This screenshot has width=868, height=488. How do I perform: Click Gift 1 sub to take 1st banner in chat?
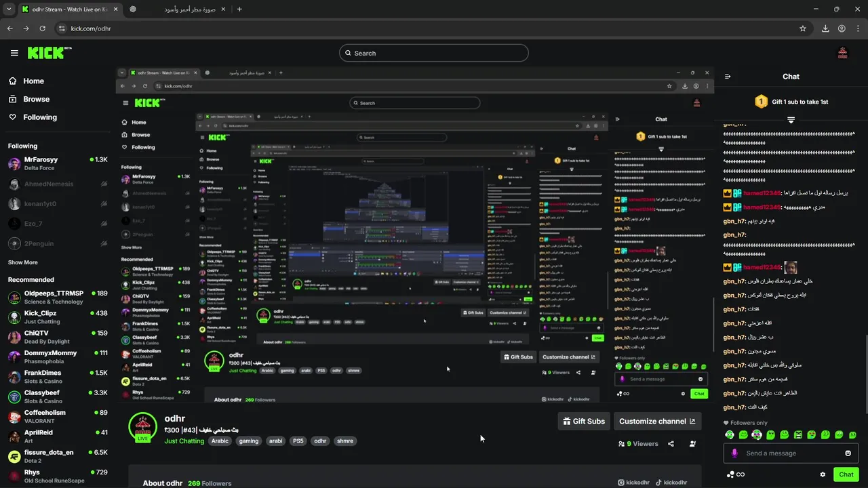[x=791, y=102]
